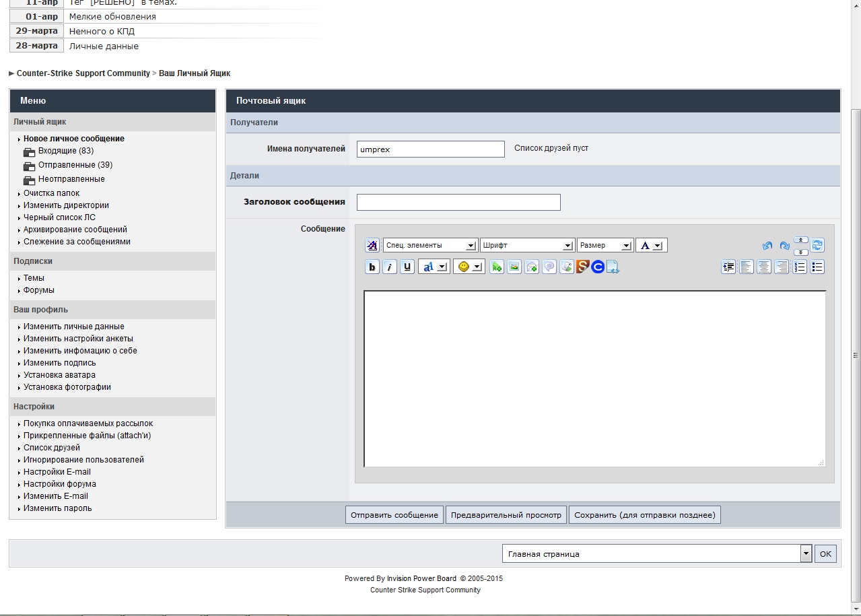The image size is (861, 616).
Task: Open Слежение за сообщениями
Action: click(x=77, y=242)
